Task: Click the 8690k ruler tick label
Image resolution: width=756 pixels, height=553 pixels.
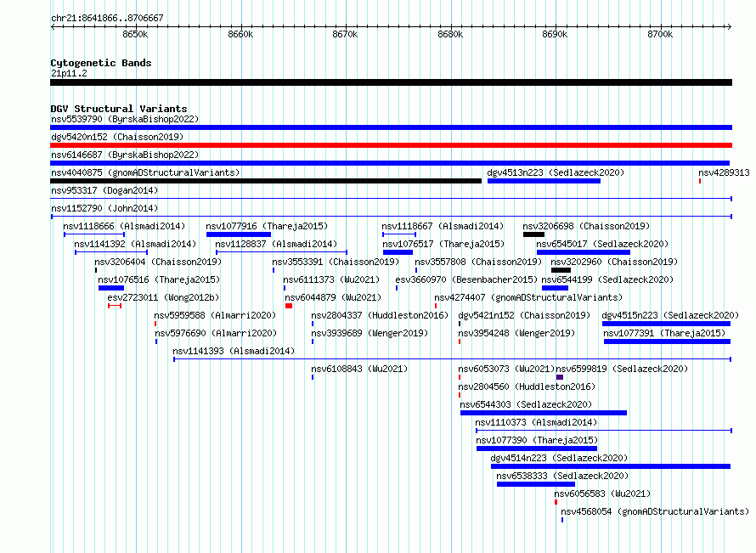Action: (x=555, y=34)
